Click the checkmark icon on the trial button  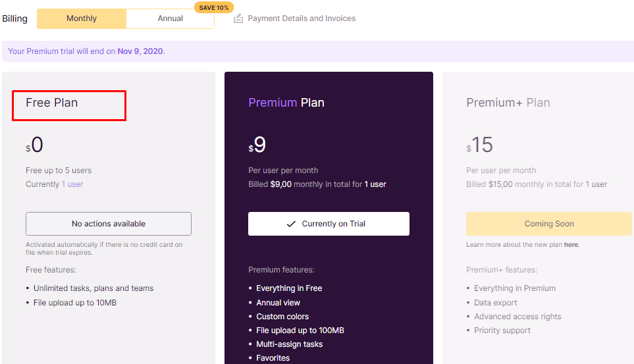click(x=291, y=224)
